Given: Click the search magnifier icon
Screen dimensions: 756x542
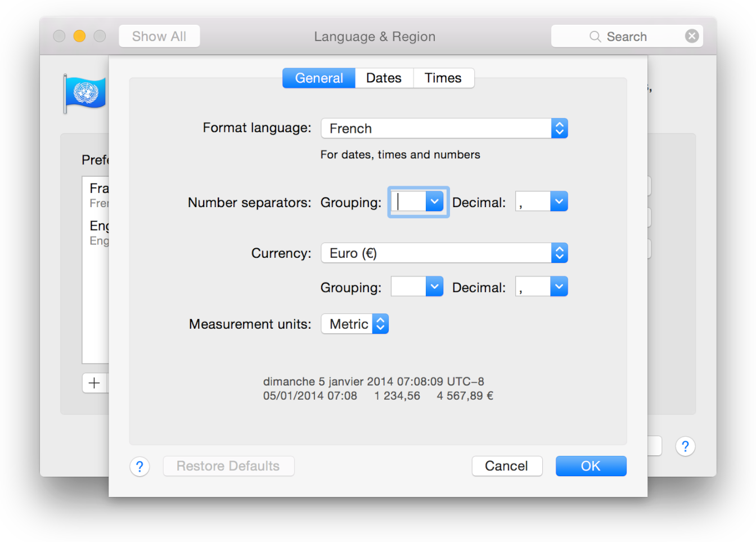Looking at the screenshot, I should [x=595, y=36].
